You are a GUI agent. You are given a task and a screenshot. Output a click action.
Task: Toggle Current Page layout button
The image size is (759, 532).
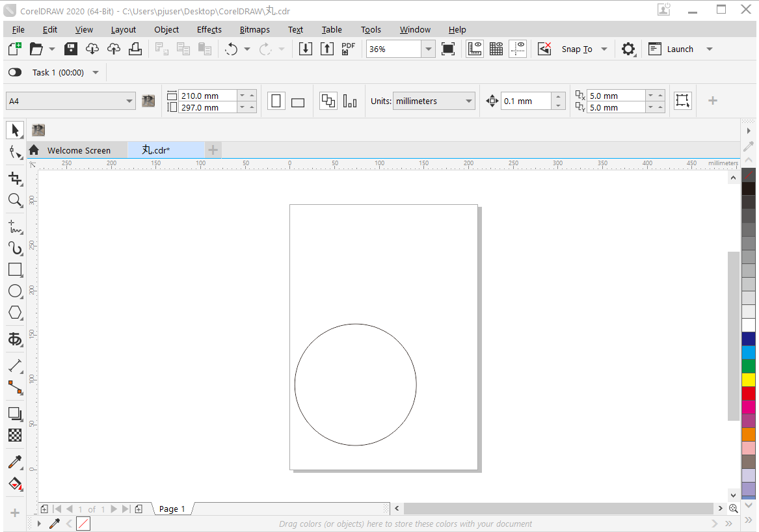[350, 101]
